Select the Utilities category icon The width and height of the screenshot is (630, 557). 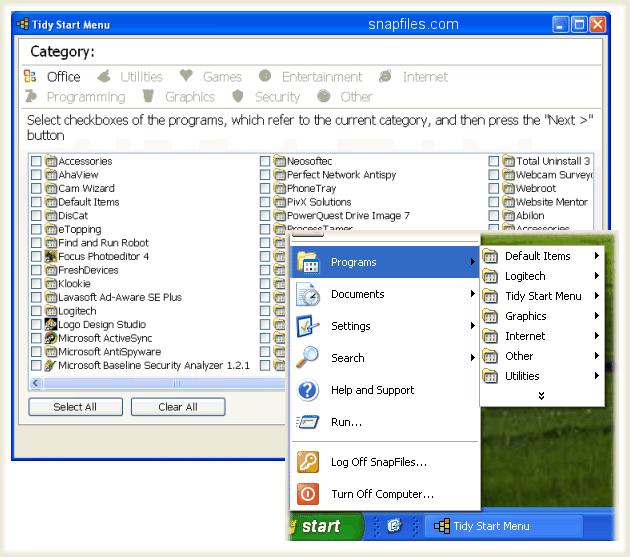coord(104,76)
